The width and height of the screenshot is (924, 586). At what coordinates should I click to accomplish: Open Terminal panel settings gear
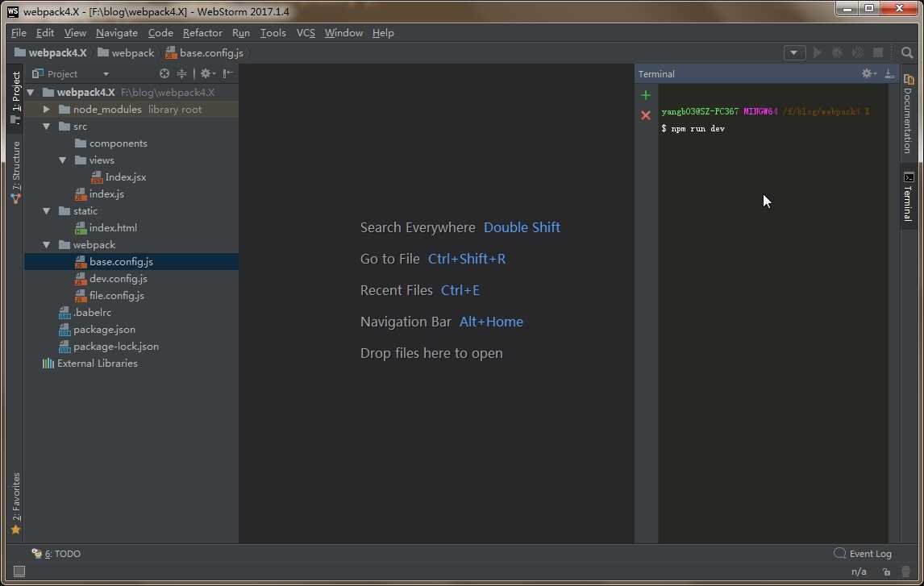coord(868,73)
